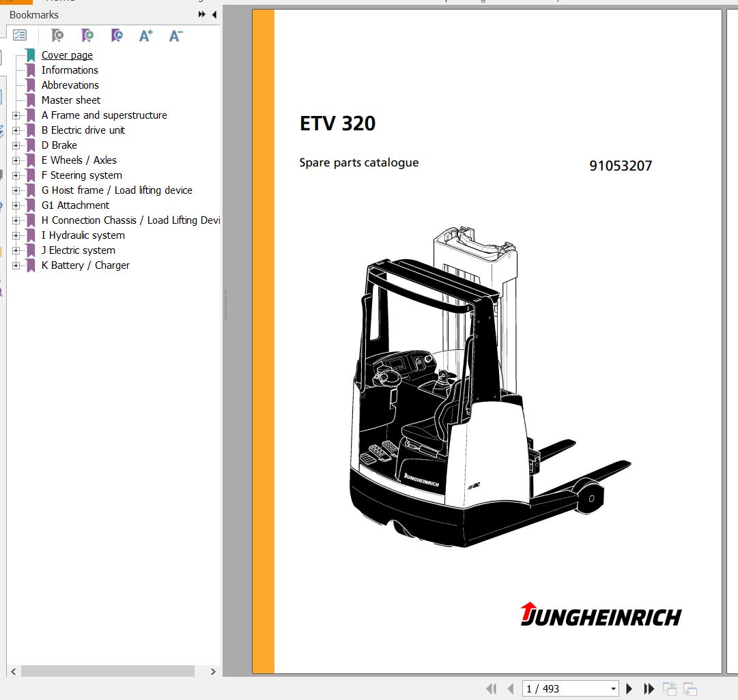The image size is (738, 700).
Task: Click the double-arrow icon in Bookmarks header
Action: coord(202,14)
